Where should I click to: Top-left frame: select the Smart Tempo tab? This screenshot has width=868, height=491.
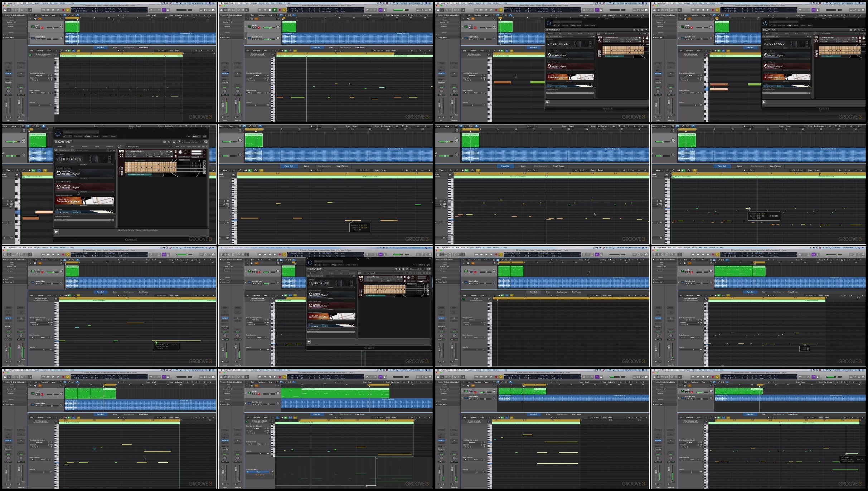point(143,47)
